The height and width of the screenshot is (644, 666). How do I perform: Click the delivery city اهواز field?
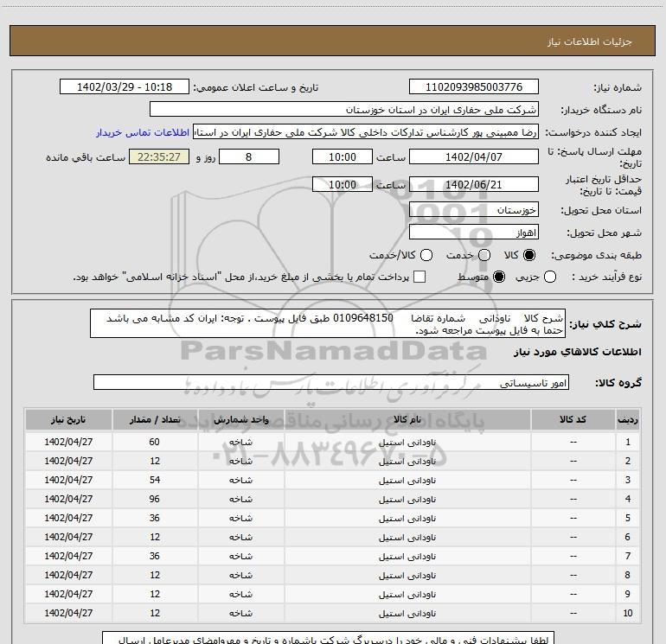[x=473, y=233]
